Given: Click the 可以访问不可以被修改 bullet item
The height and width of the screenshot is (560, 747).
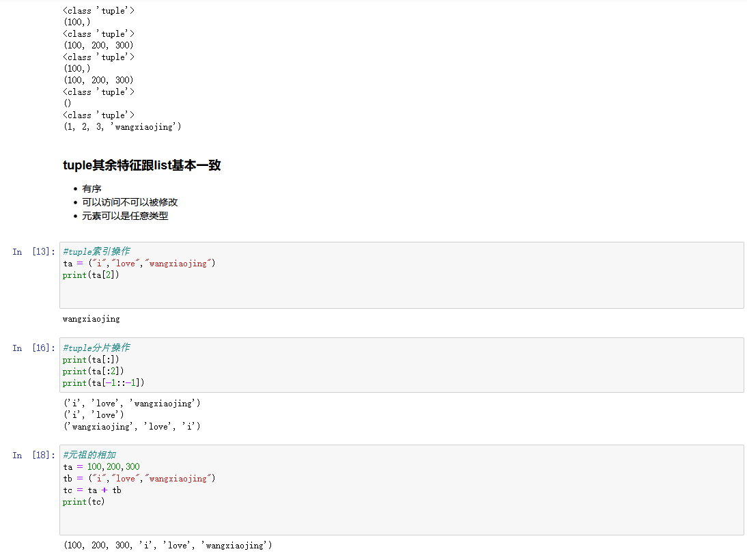Looking at the screenshot, I should (130, 202).
